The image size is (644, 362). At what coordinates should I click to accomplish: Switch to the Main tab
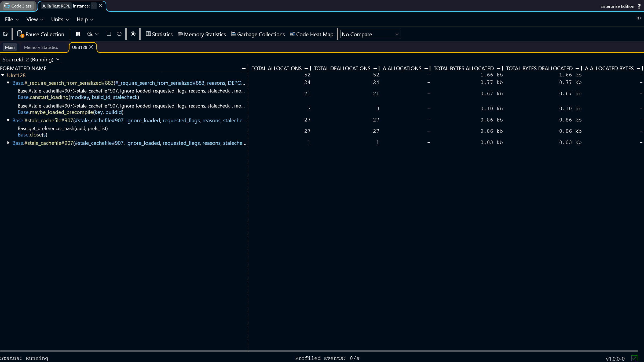(10, 47)
